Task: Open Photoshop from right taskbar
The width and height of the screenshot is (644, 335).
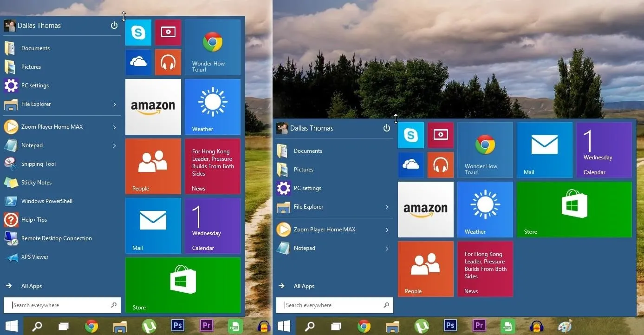Action: (x=450, y=326)
